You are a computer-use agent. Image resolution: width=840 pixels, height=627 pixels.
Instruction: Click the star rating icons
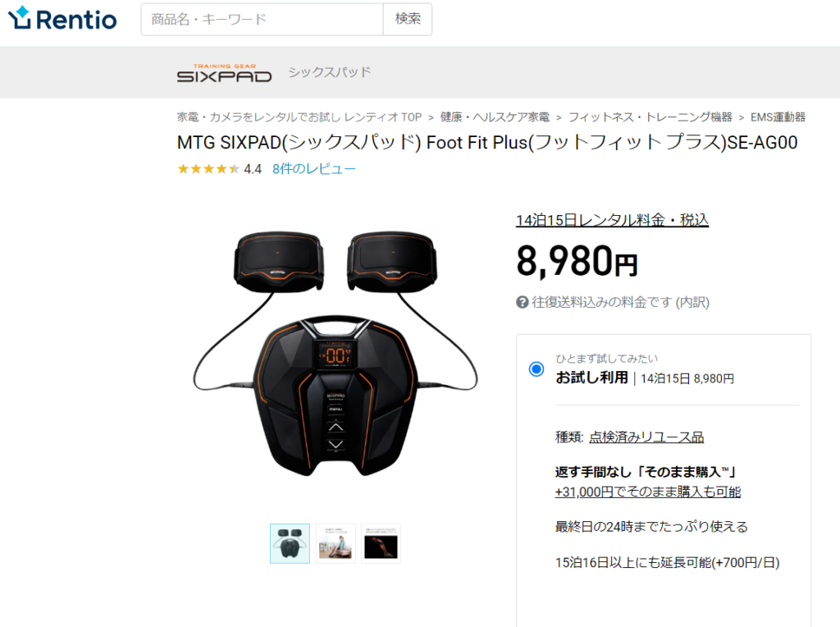pos(208,169)
